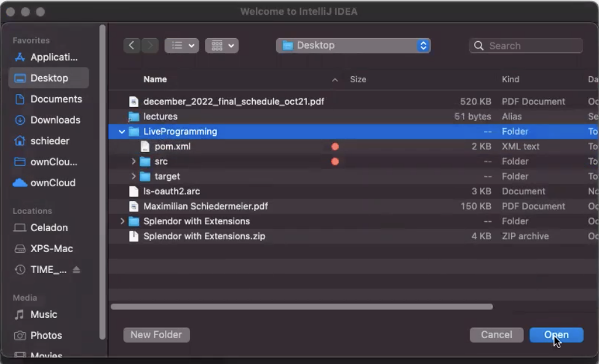This screenshot has width=599, height=364.
Task: Open Photos in the sidebar
Action: click(49, 335)
